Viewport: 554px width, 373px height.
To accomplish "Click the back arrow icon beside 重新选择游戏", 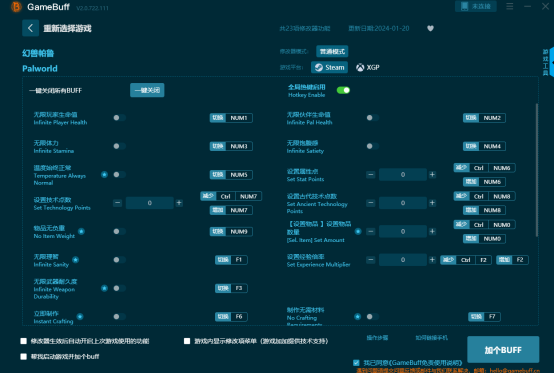I will (x=30, y=28).
